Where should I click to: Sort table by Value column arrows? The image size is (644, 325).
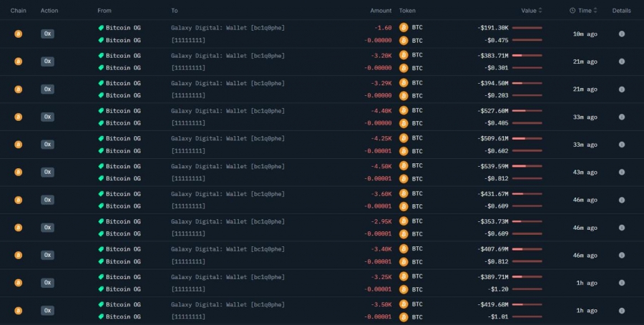(540, 11)
